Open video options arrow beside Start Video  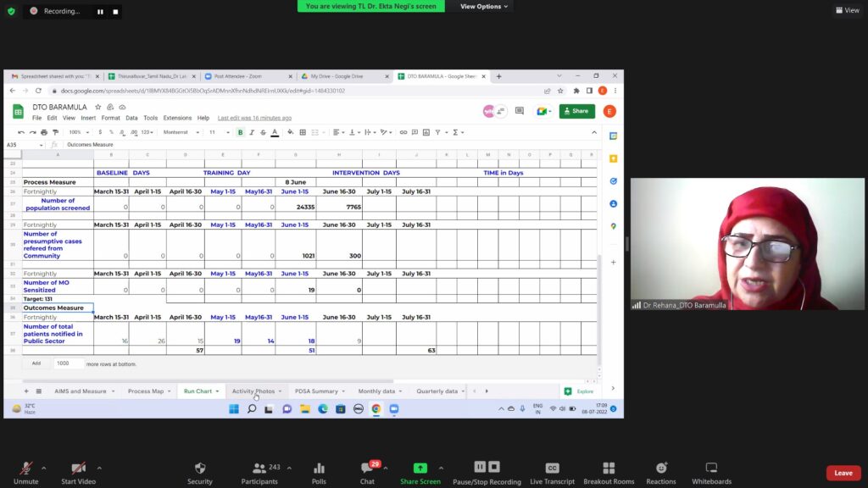coord(99,467)
